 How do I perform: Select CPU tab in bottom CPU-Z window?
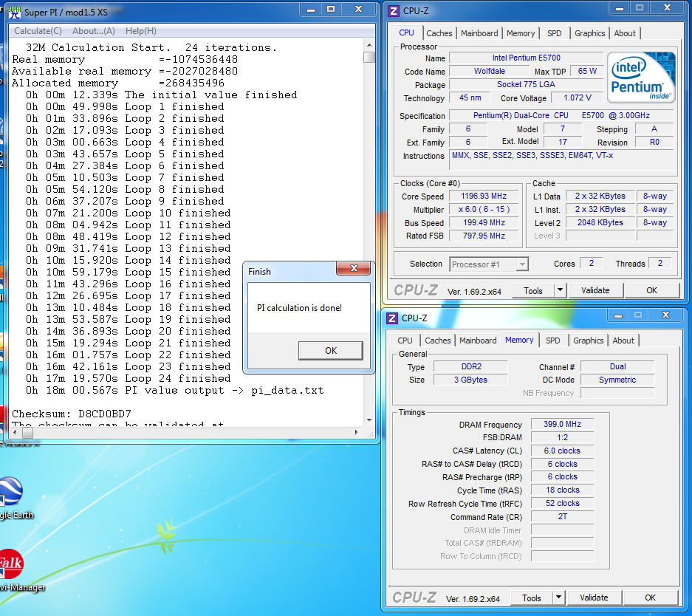coord(405,340)
